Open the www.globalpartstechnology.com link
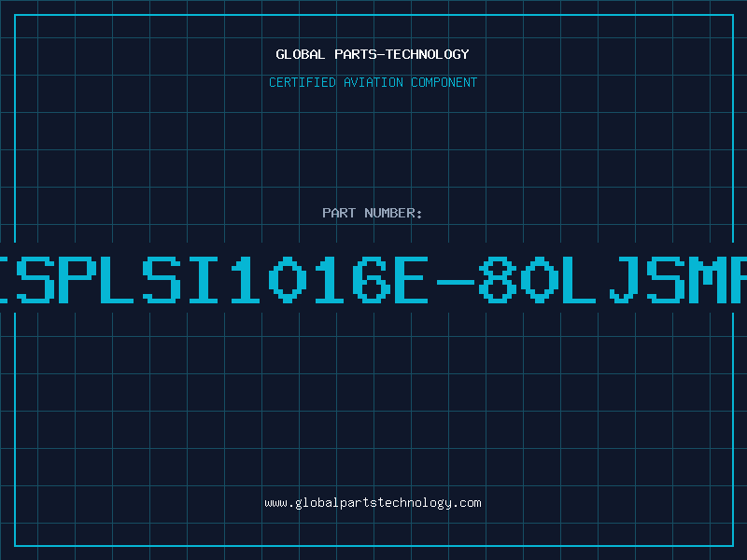This screenshot has width=747, height=560. click(x=373, y=503)
